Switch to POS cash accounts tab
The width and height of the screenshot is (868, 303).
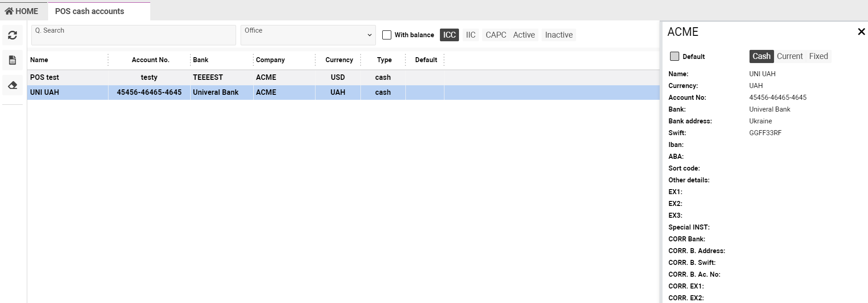coord(89,11)
